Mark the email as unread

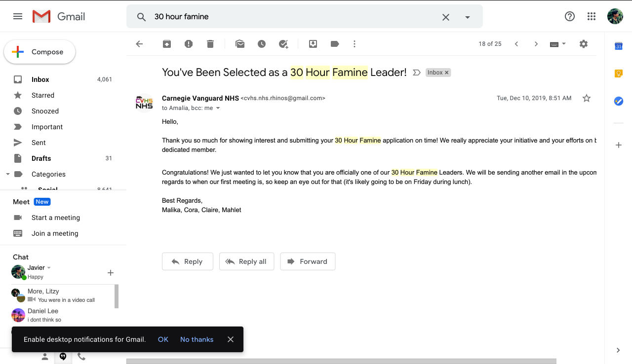tap(240, 44)
